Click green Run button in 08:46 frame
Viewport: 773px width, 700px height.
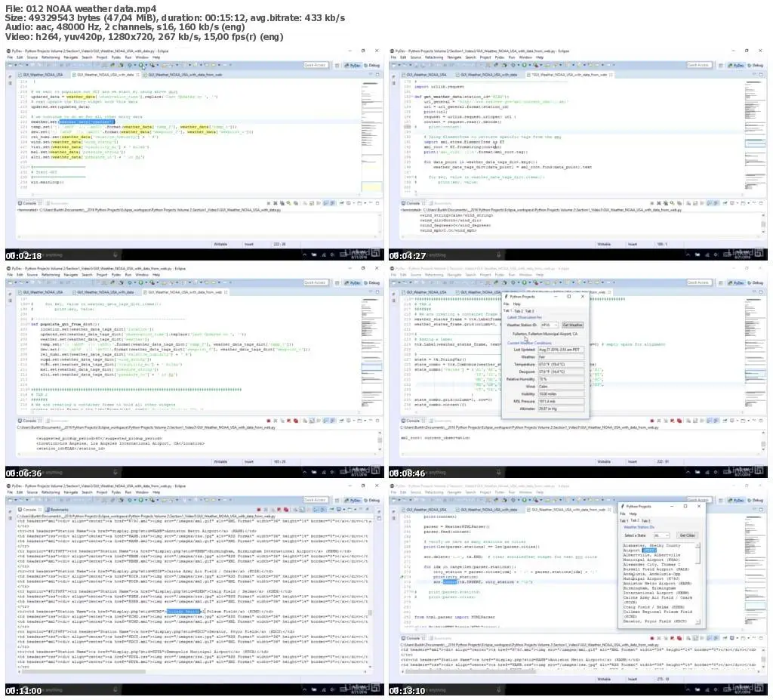[x=524, y=282]
